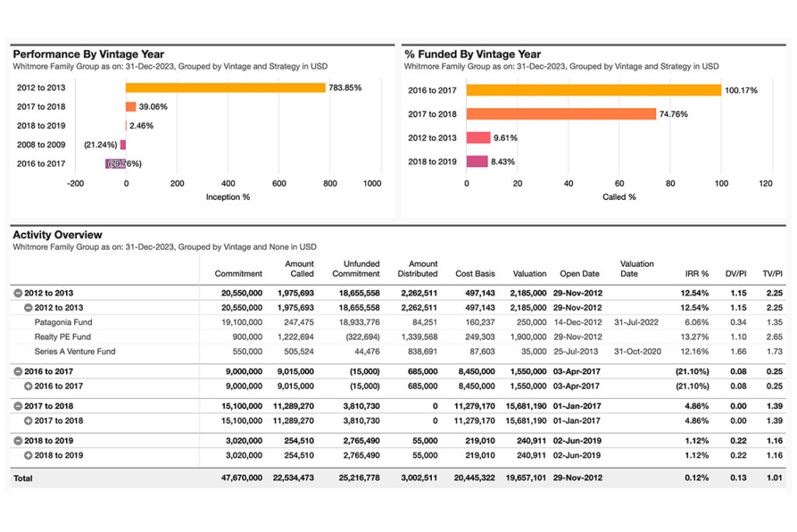Click the 39.06% performance bar
This screenshot has width=797, height=532.
click(131, 107)
